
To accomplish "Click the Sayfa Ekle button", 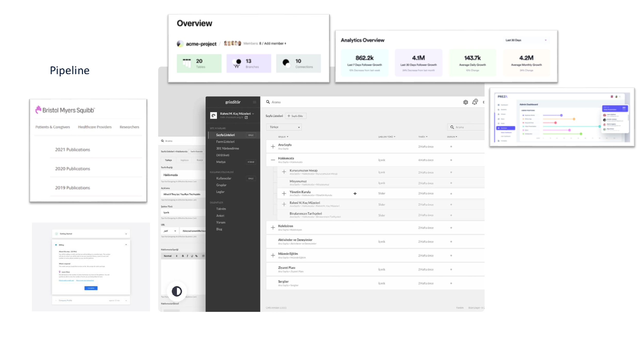I will click(x=295, y=116).
